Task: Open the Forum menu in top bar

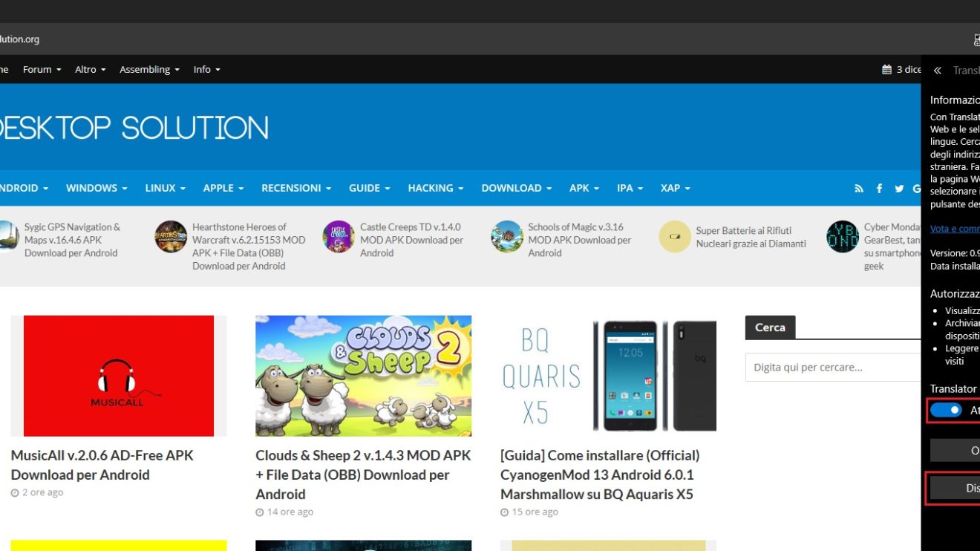Action: (x=42, y=70)
